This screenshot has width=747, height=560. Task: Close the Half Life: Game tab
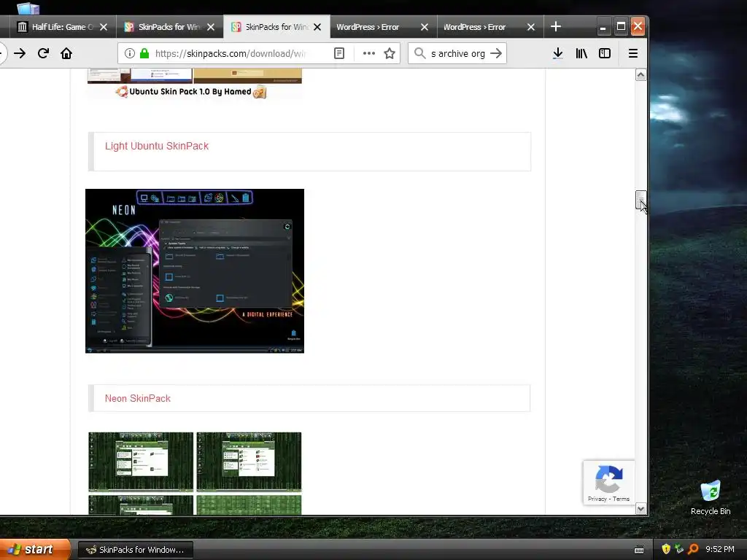[x=104, y=27]
